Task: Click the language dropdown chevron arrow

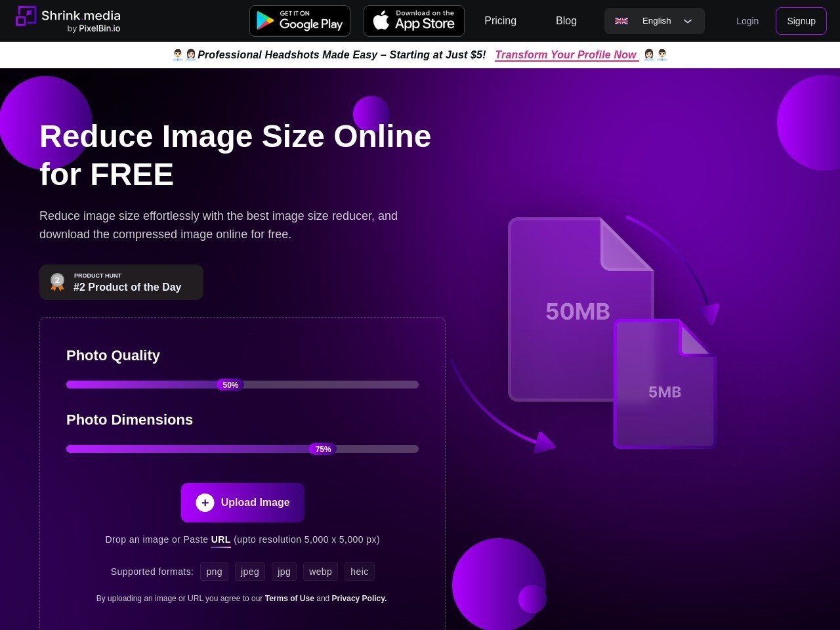Action: [x=688, y=21]
